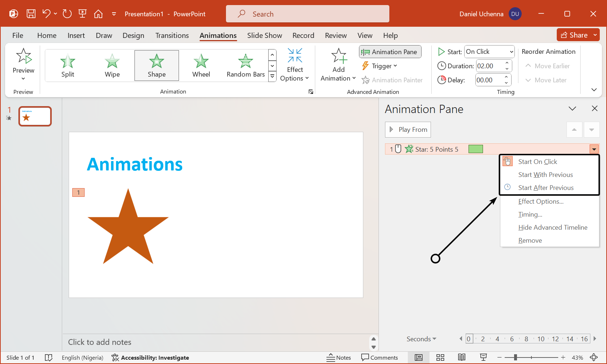
Task: Expand the Effect Options dropdown
Action: (x=295, y=65)
